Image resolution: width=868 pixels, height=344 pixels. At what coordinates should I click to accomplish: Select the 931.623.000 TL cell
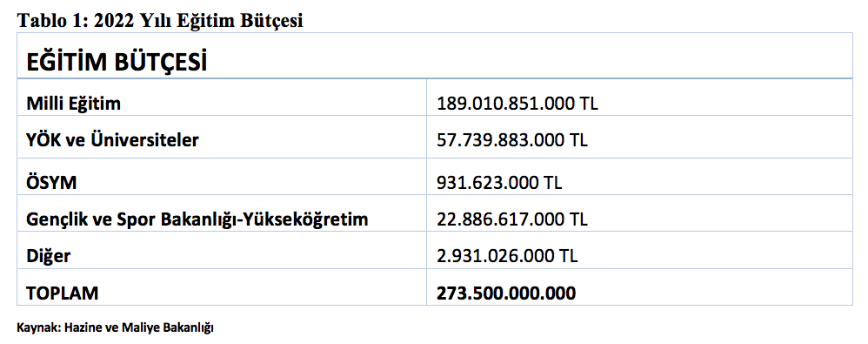pyautogui.click(x=499, y=182)
